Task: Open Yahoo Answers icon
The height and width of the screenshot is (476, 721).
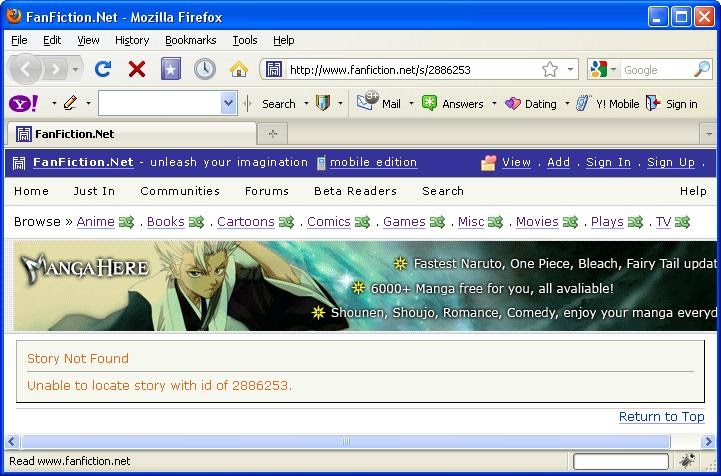Action: tap(429, 103)
